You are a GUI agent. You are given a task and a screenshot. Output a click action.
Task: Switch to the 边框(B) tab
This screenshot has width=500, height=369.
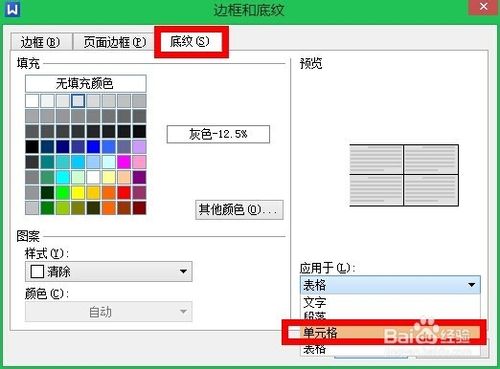41,42
